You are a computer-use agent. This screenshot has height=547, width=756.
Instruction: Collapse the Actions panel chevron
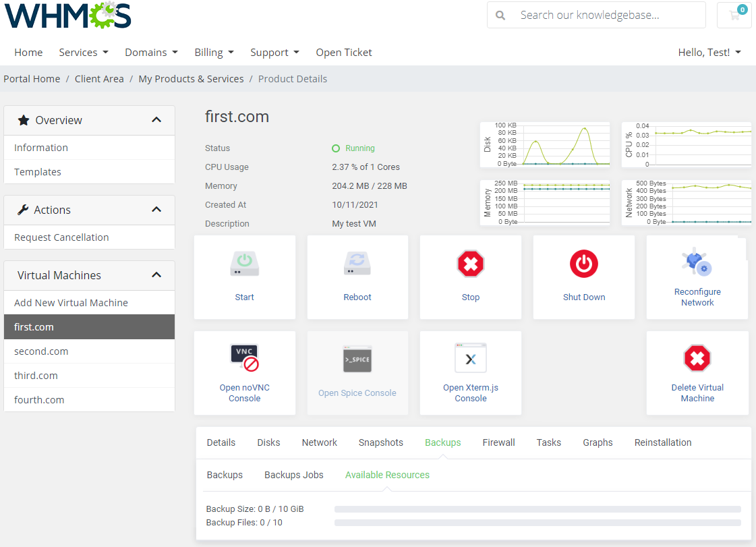156,209
